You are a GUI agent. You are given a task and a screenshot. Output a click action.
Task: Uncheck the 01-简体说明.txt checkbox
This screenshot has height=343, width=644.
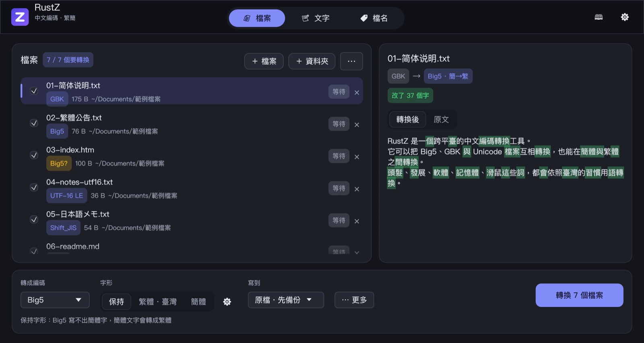34,91
